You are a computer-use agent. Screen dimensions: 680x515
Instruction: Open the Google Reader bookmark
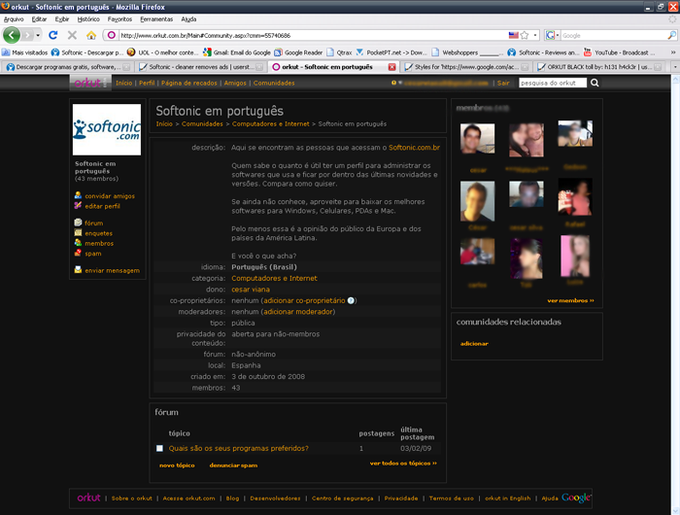pos(298,52)
